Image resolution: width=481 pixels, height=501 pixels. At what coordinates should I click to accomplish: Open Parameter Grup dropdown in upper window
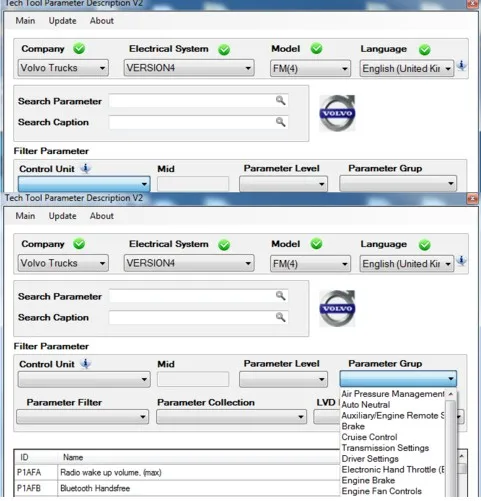[x=398, y=184]
